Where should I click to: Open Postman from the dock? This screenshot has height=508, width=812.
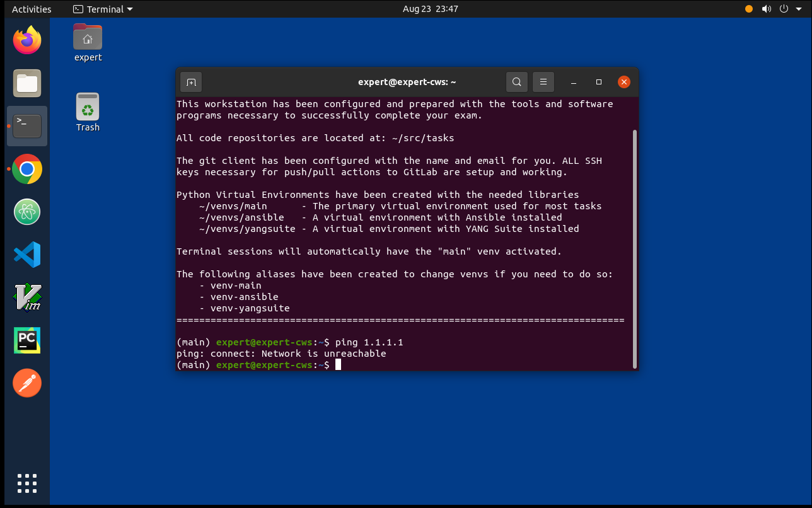[27, 383]
